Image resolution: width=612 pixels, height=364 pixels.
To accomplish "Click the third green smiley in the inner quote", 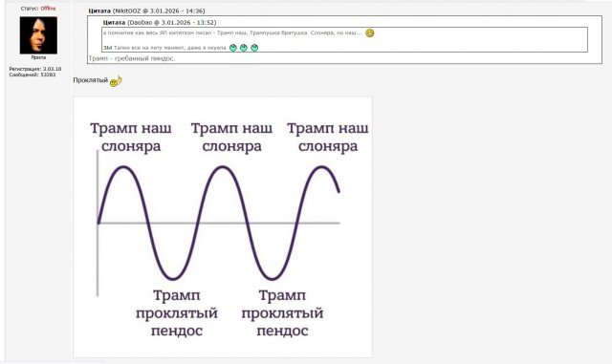I will (254, 48).
